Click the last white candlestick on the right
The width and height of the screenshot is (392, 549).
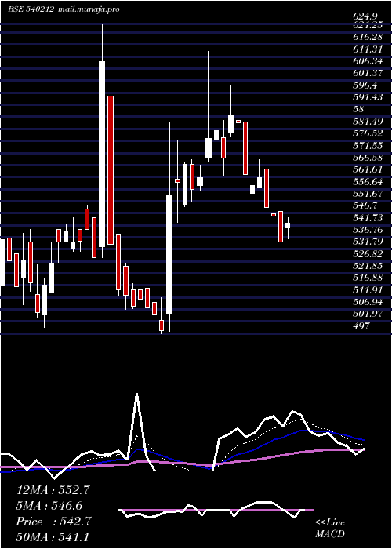pos(288,226)
